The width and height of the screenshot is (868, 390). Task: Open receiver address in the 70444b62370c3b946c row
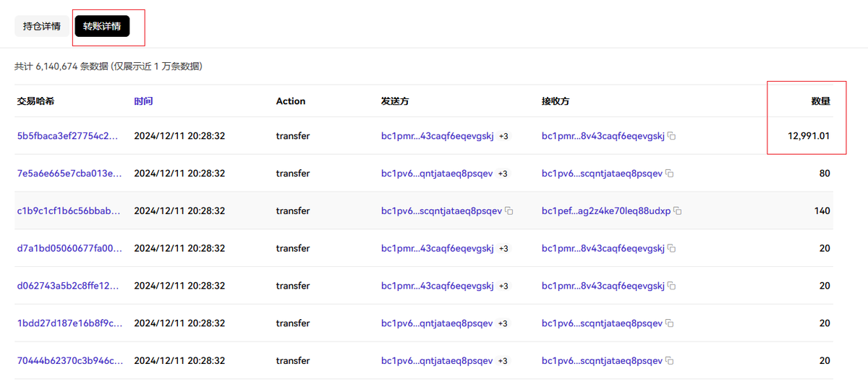click(602, 361)
